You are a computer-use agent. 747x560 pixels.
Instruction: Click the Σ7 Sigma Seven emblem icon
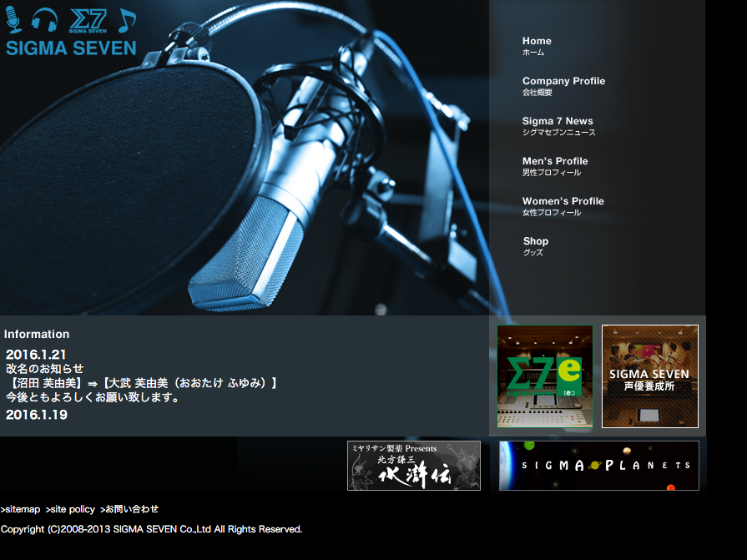88,20
